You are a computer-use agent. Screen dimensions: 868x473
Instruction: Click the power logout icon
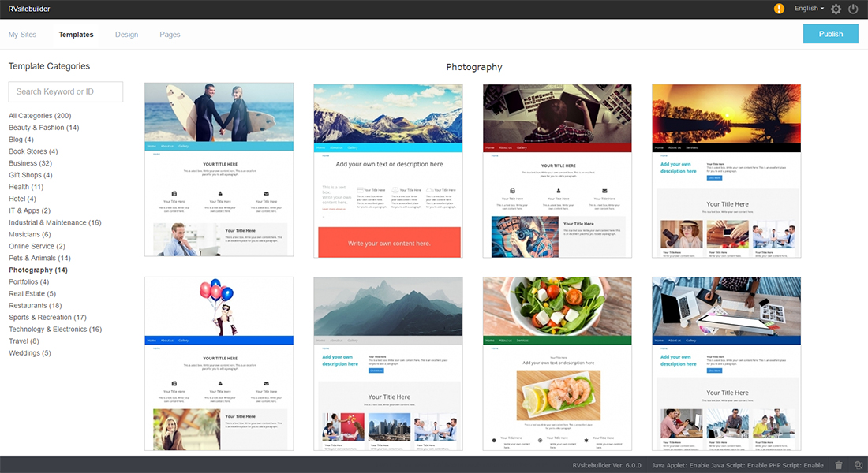pyautogui.click(x=853, y=9)
